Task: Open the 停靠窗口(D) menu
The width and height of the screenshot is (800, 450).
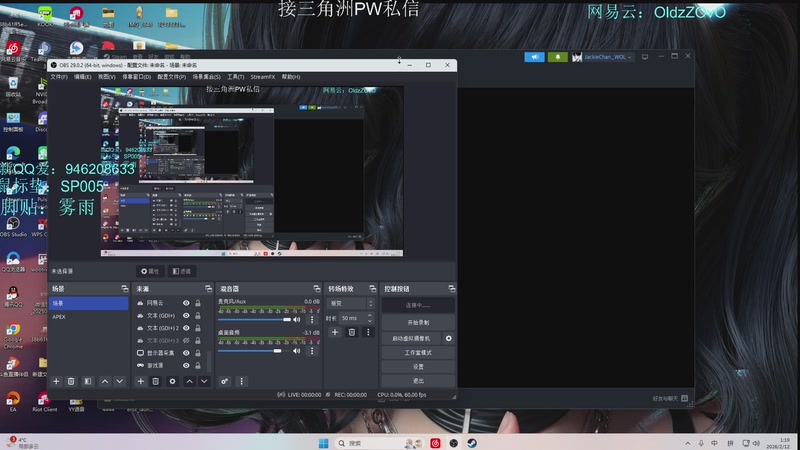Action: pos(137,77)
